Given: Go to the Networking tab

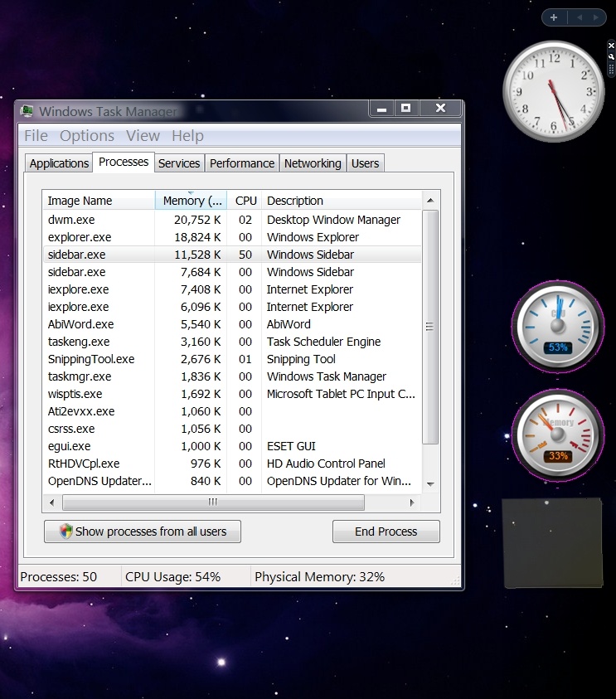Looking at the screenshot, I should (313, 163).
